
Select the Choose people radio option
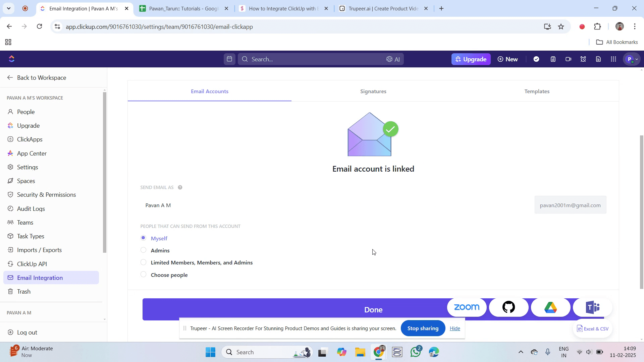point(144,275)
